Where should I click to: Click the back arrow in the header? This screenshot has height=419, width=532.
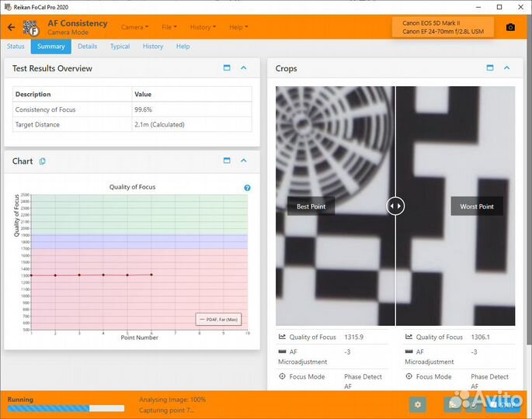(x=11, y=27)
